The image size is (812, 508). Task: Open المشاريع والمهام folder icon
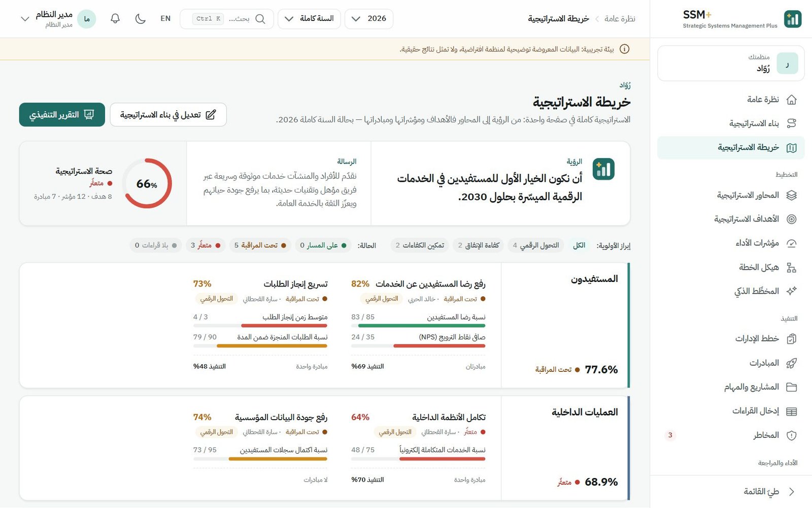[791, 387]
